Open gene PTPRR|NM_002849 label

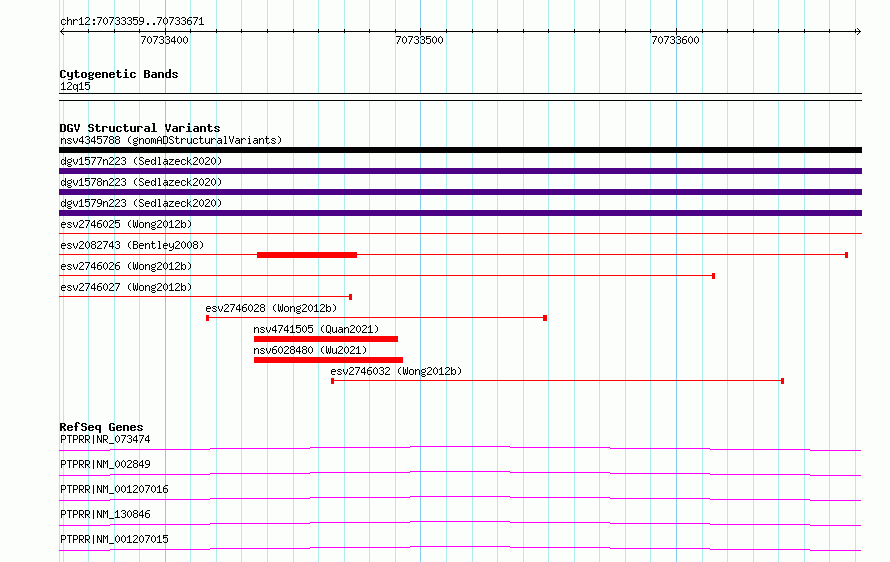(x=105, y=464)
